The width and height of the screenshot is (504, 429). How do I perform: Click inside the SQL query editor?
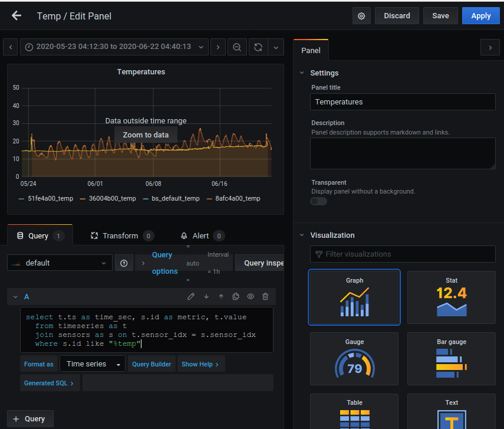coord(147,330)
